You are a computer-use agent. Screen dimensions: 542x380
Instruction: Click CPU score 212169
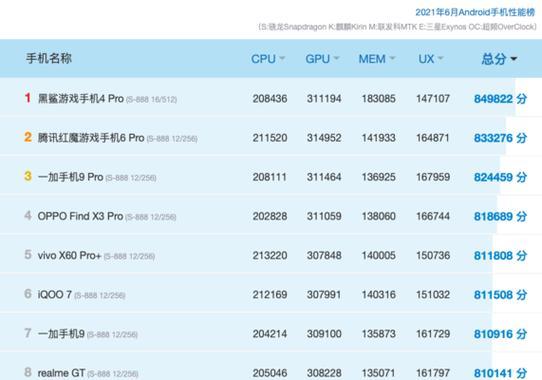[x=270, y=295]
